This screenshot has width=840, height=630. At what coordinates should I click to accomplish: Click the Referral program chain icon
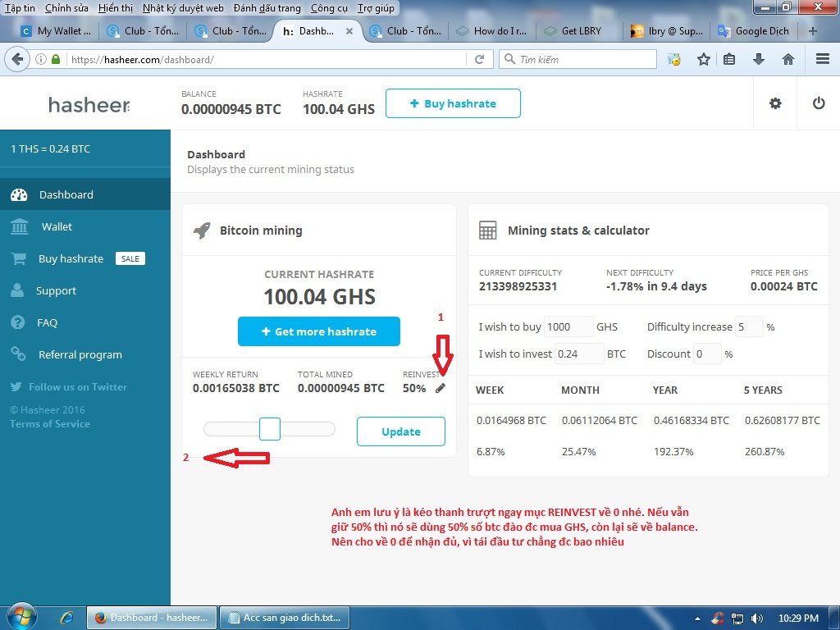(x=18, y=354)
